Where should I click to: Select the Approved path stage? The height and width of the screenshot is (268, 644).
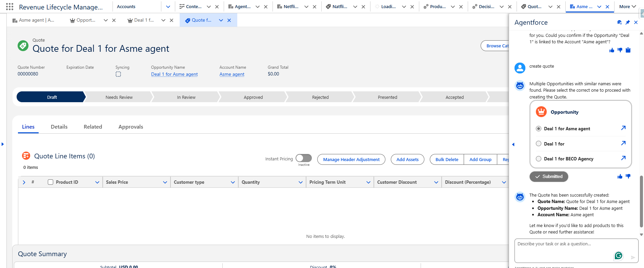click(253, 97)
